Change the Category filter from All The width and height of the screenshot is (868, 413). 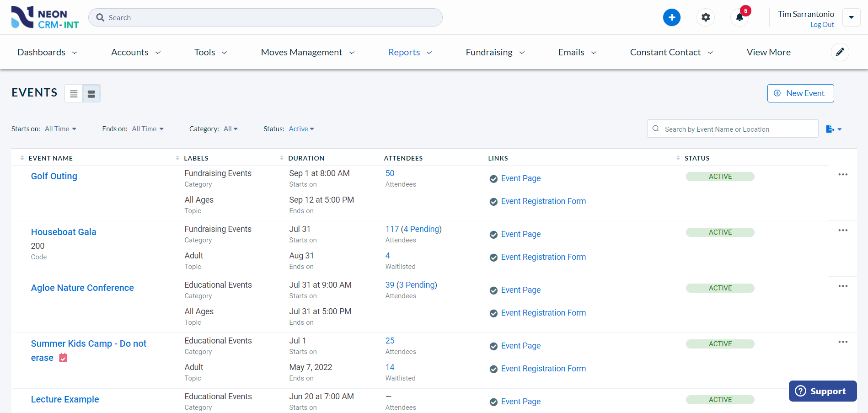230,129
